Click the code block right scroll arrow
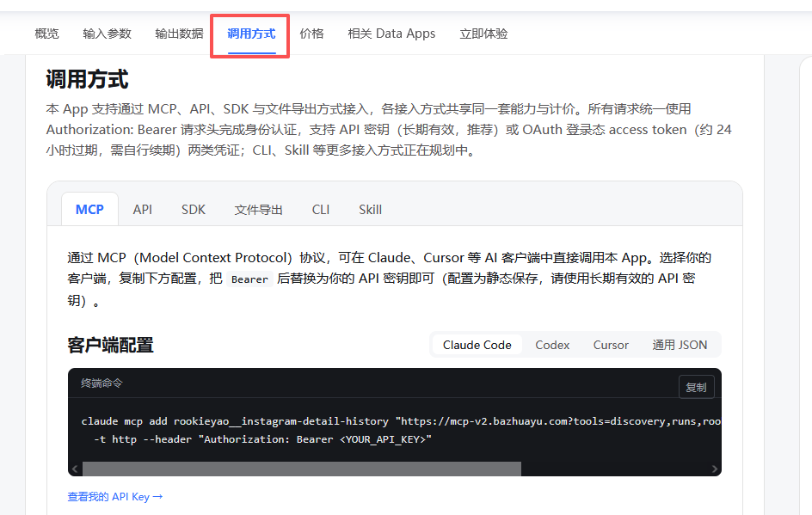 [715, 469]
